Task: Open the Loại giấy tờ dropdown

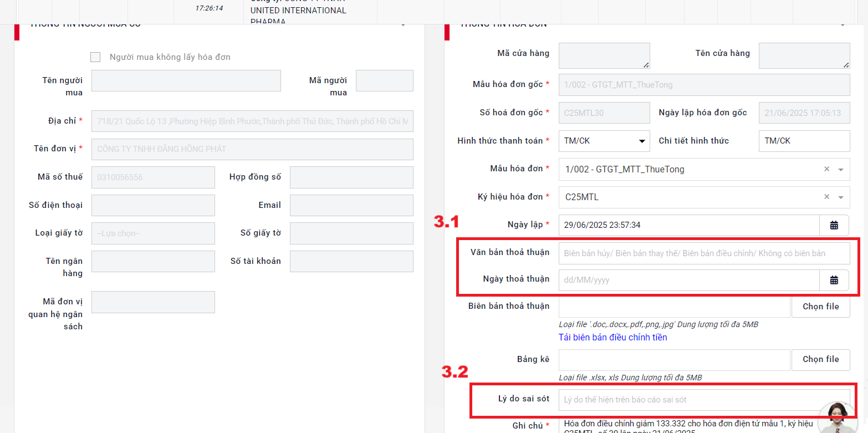Action: [x=152, y=233]
